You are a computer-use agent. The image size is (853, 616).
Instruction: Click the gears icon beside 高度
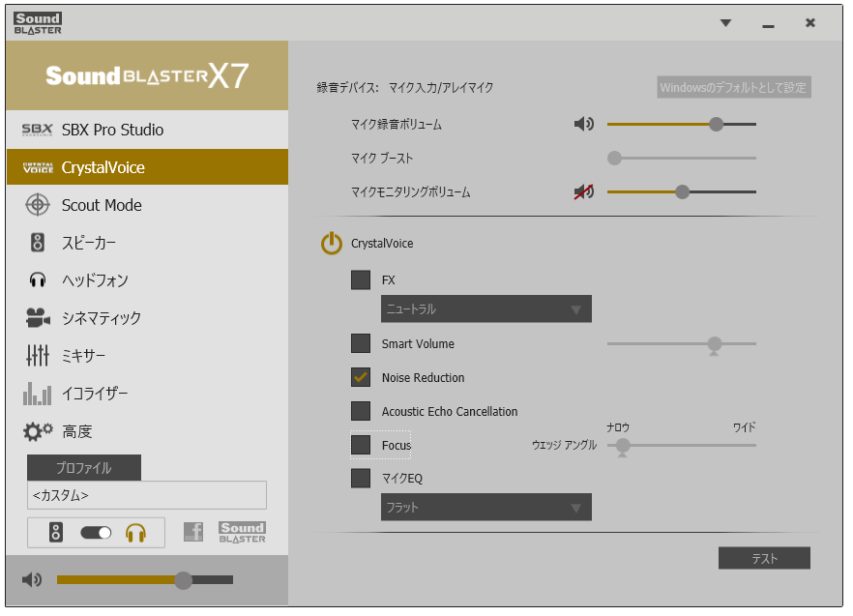point(38,431)
